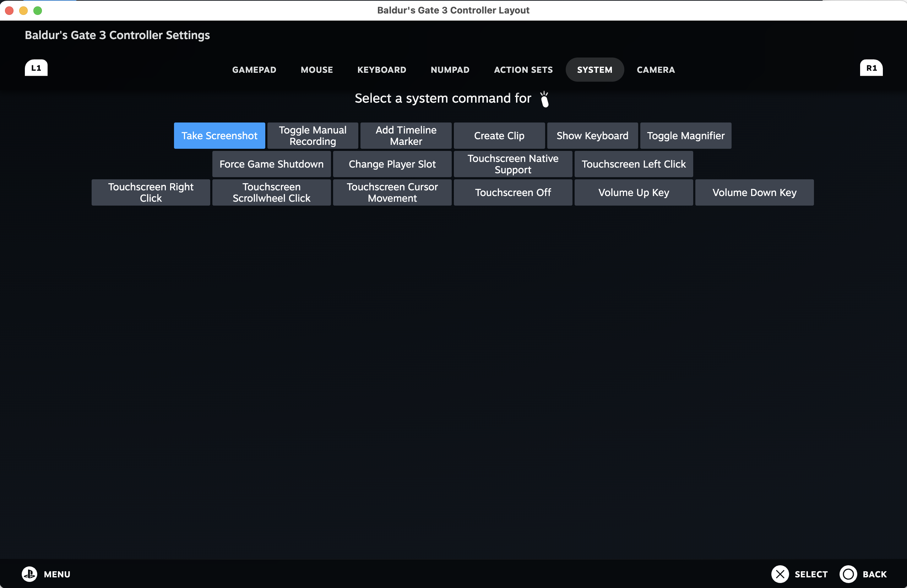Open the Action Sets tab
The image size is (907, 588).
coord(523,70)
